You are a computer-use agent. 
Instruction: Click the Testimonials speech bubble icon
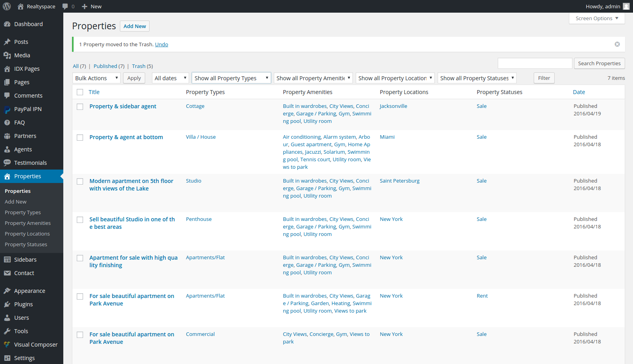pos(7,163)
